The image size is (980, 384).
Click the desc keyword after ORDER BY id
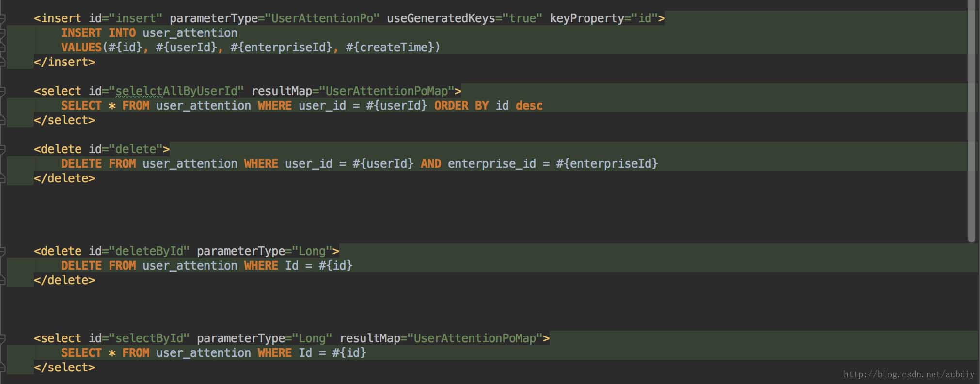529,106
